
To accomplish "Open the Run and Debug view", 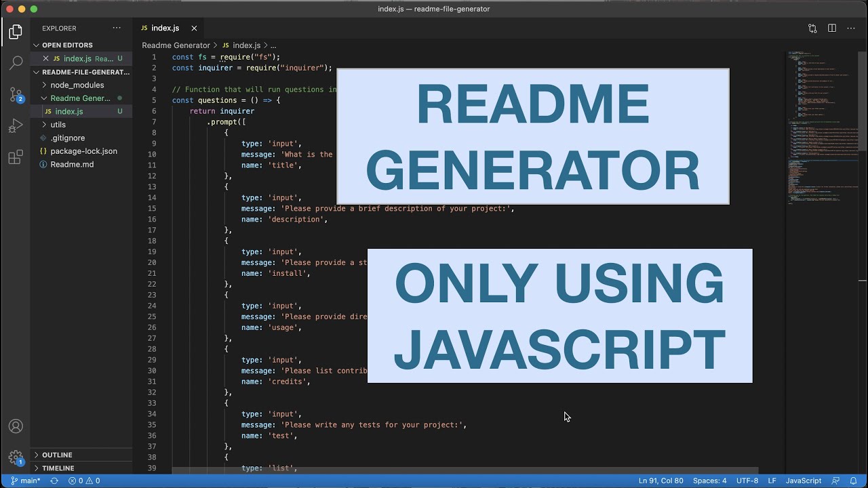I will [x=16, y=126].
